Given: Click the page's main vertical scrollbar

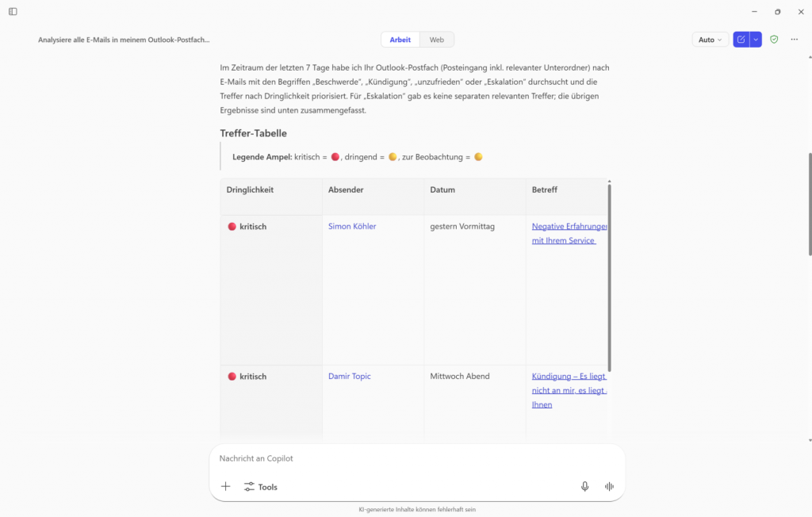Looking at the screenshot, I should pyautogui.click(x=809, y=206).
